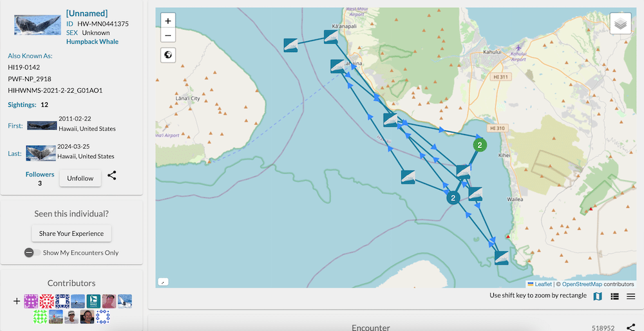Click the Followers label
Image resolution: width=644 pixels, height=331 pixels.
40,174
